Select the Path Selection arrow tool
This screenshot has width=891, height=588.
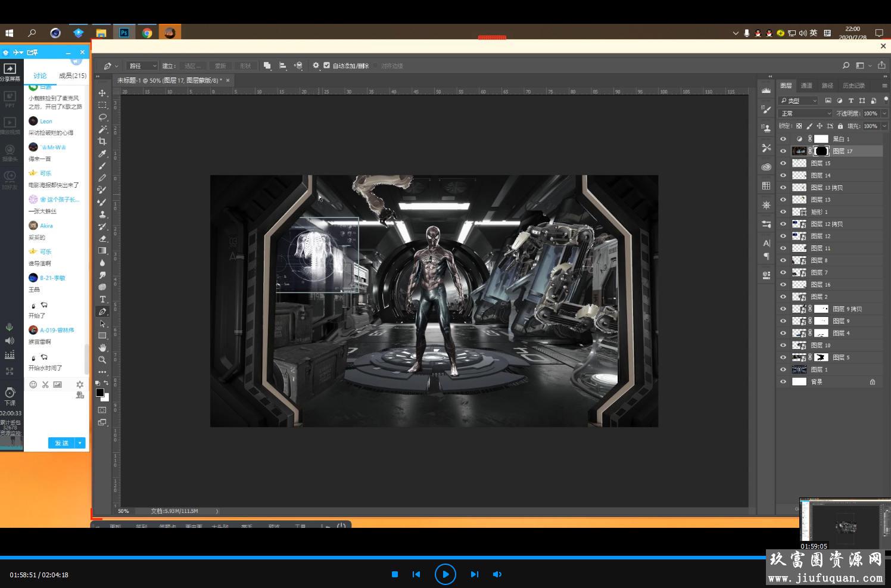pyautogui.click(x=102, y=323)
